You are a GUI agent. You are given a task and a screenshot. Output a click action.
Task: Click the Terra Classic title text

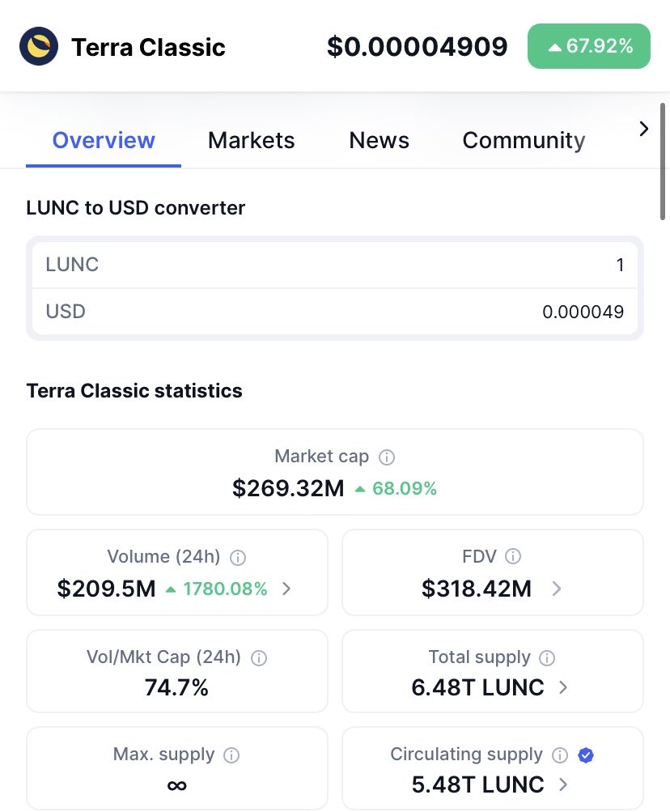149,47
